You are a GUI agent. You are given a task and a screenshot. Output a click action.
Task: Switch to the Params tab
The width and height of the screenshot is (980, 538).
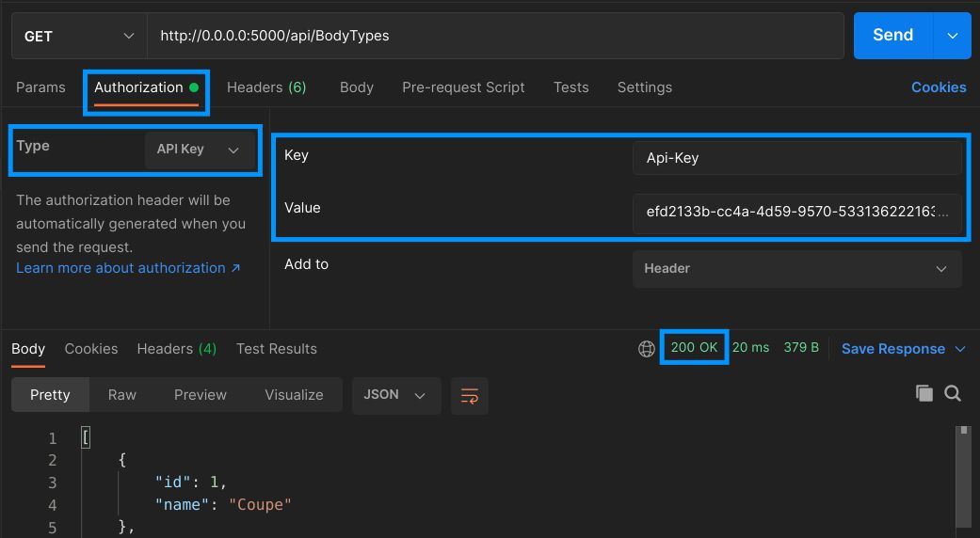tap(40, 87)
